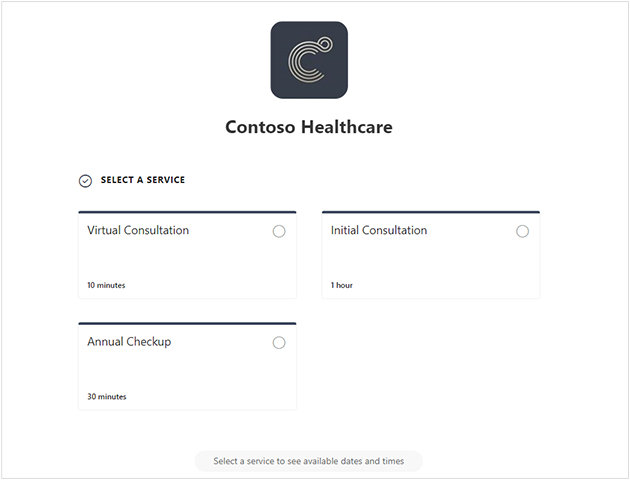Click the top border of the Annual Checkup card

tap(187, 323)
